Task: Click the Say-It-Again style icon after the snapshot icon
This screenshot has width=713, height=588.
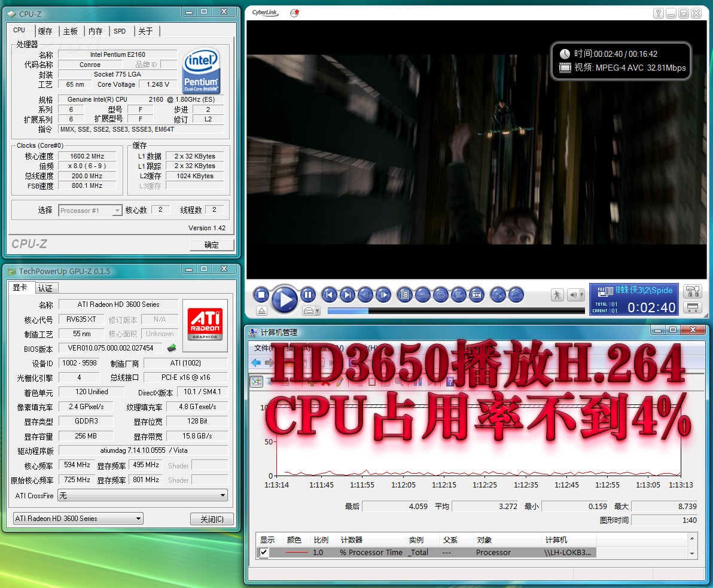Action: pos(498,295)
